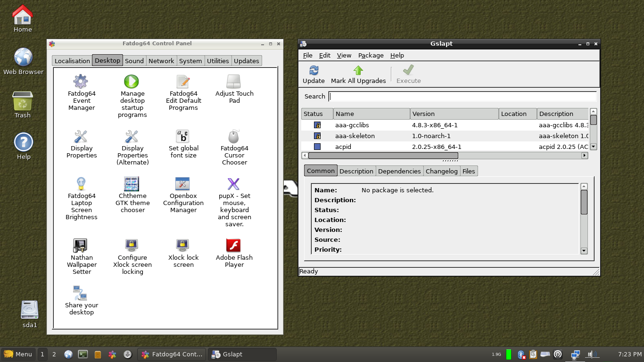Click package list horizontal scrollbar
Screen dimensions: 644x362
point(445,156)
